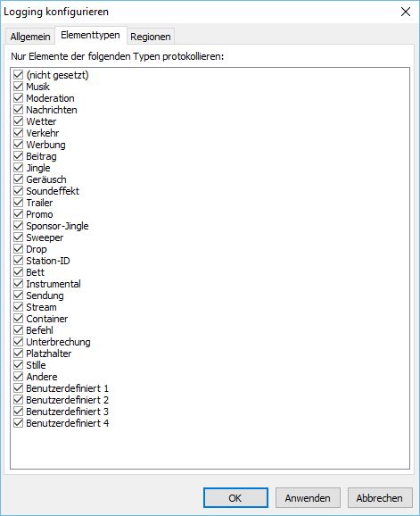420x516 pixels.
Task: Toggle the Sponsor-Jingle checkbox
Action: tap(19, 226)
